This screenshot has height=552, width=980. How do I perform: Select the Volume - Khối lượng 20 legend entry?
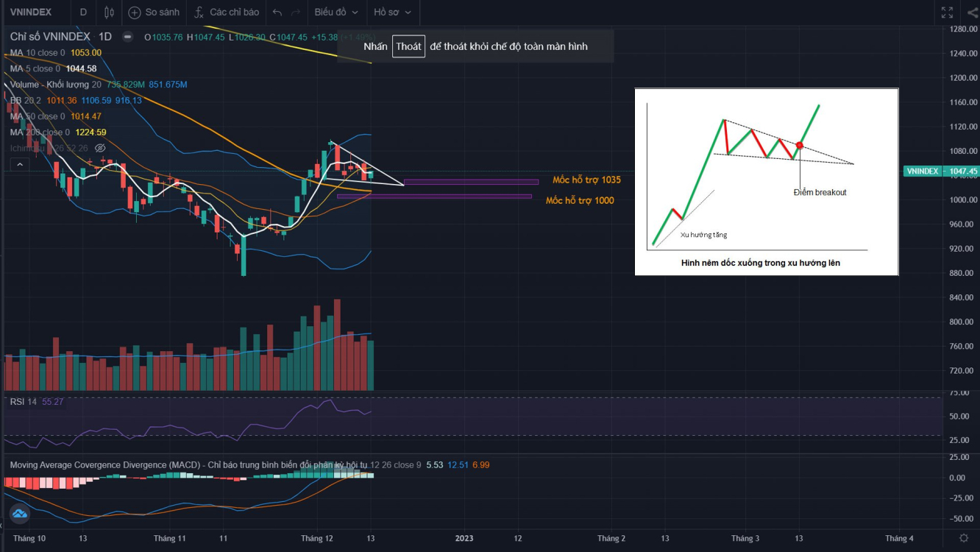pos(99,85)
